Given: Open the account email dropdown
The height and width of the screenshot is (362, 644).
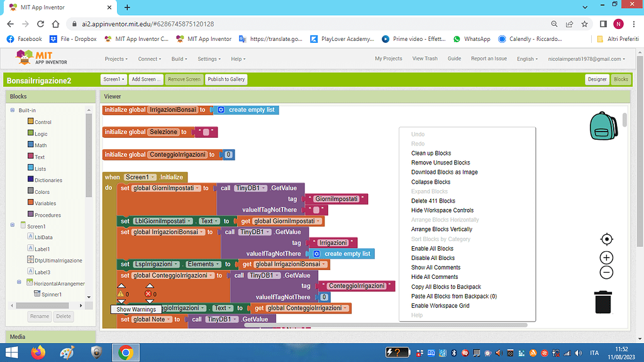Looking at the screenshot, I should (x=586, y=59).
